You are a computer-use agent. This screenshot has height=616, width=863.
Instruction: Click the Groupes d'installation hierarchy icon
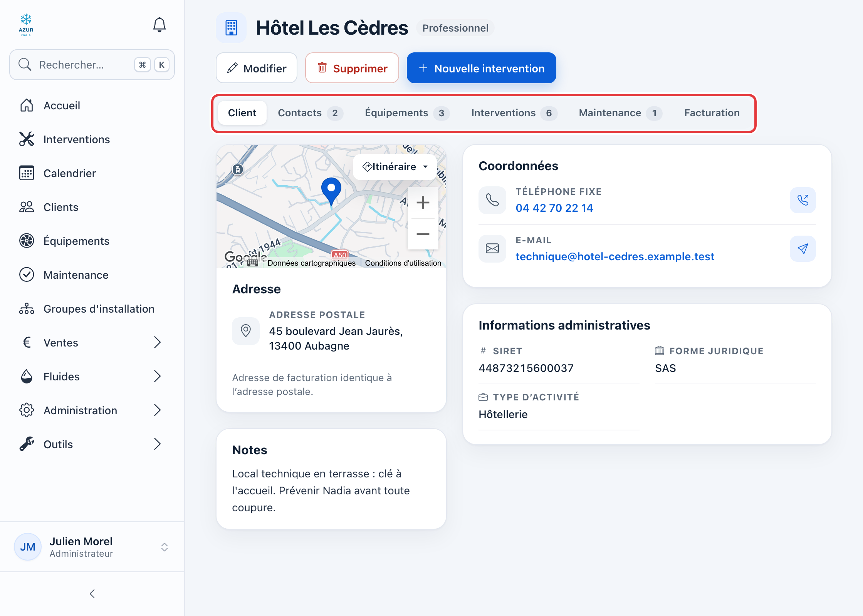[27, 308]
